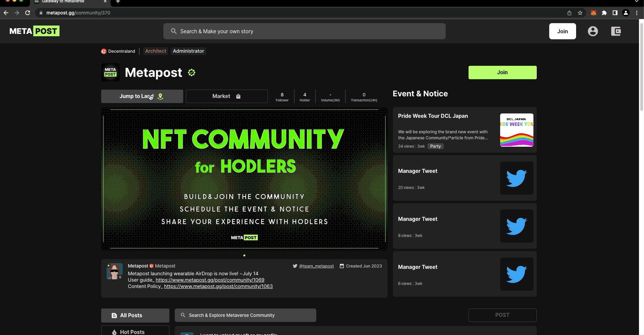Click the Twitter icon beside @team_metapost
This screenshot has height=335, width=644.
[x=295, y=266]
